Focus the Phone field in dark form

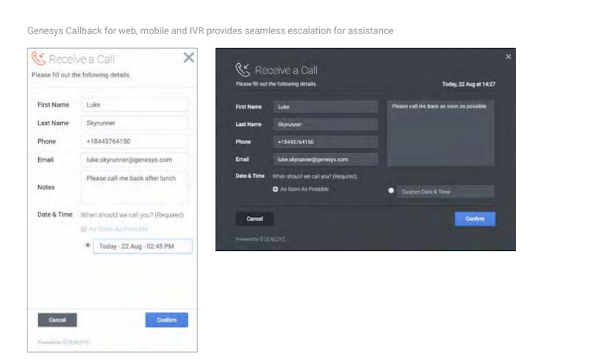point(325,142)
